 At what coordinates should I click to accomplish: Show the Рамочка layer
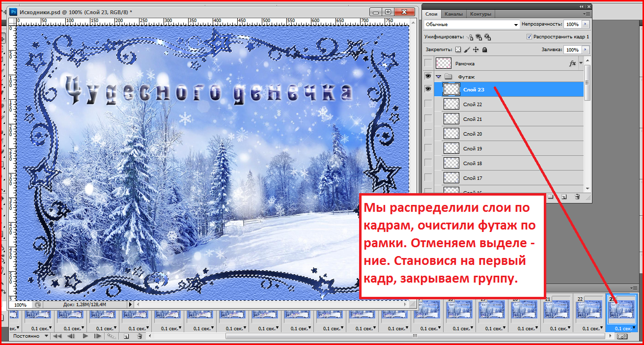(x=428, y=63)
